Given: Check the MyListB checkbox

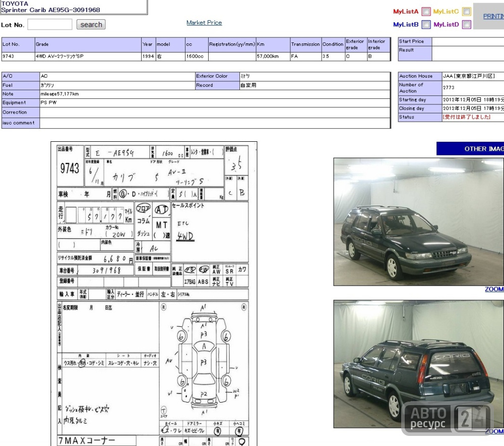Looking at the screenshot, I should coord(426,24).
